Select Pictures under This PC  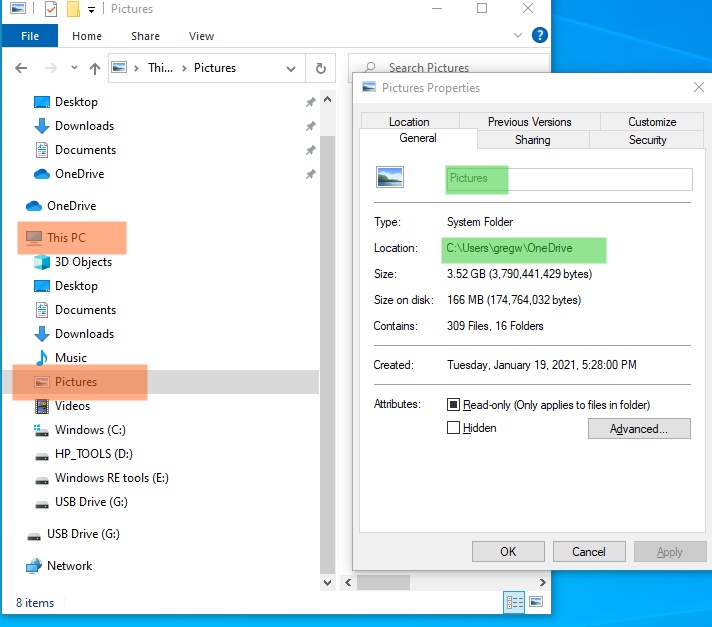tap(75, 382)
